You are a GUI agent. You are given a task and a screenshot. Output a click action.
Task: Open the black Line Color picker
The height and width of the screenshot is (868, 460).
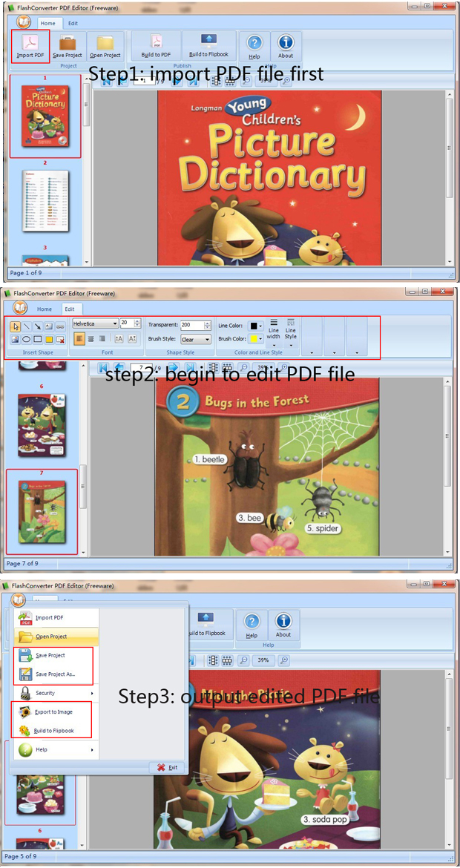[x=255, y=326]
